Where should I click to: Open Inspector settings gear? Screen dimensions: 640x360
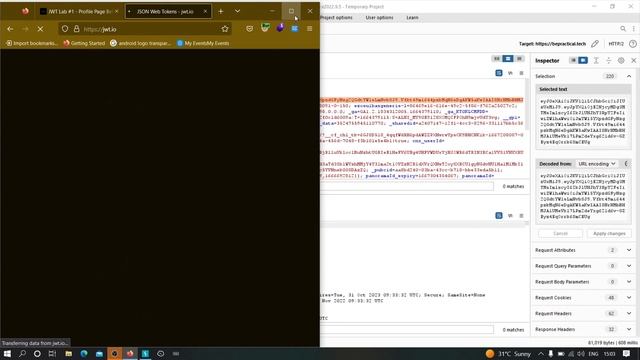point(621,60)
